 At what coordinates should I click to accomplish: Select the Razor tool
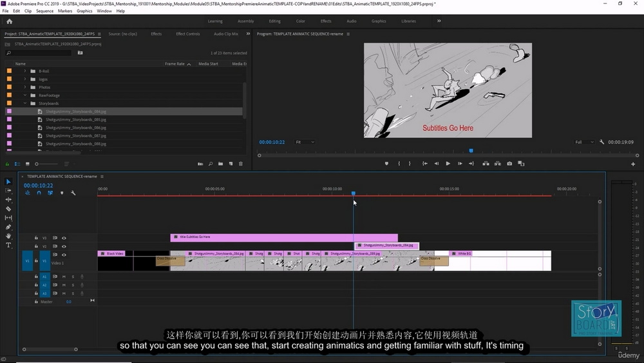pos(8,209)
